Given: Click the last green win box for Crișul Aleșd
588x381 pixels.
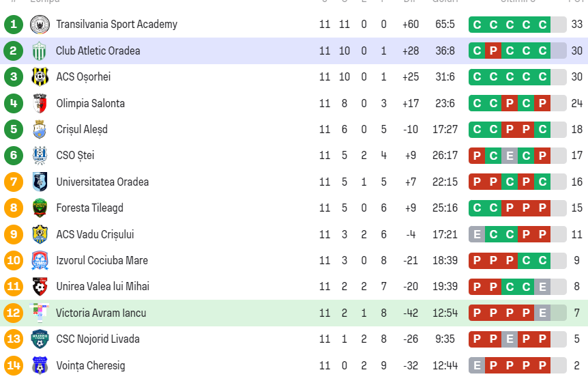Looking at the screenshot, I should pyautogui.click(x=542, y=130).
